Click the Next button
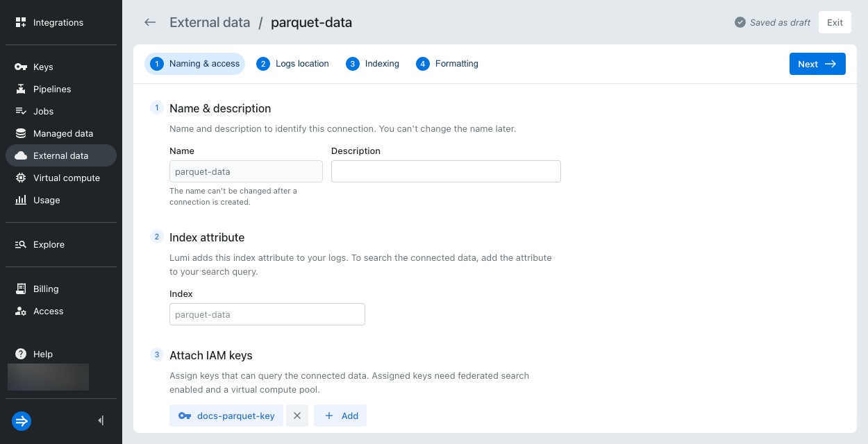The image size is (868, 444). click(817, 64)
